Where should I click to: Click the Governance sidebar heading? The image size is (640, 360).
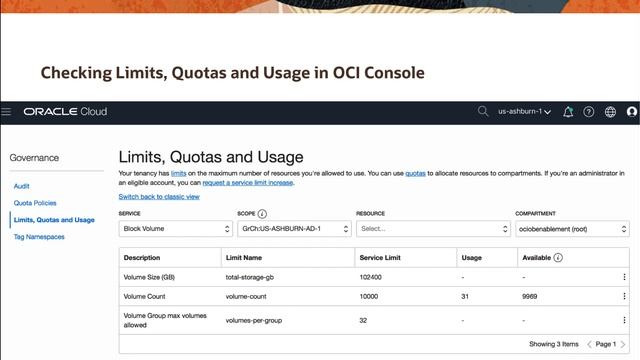point(34,158)
